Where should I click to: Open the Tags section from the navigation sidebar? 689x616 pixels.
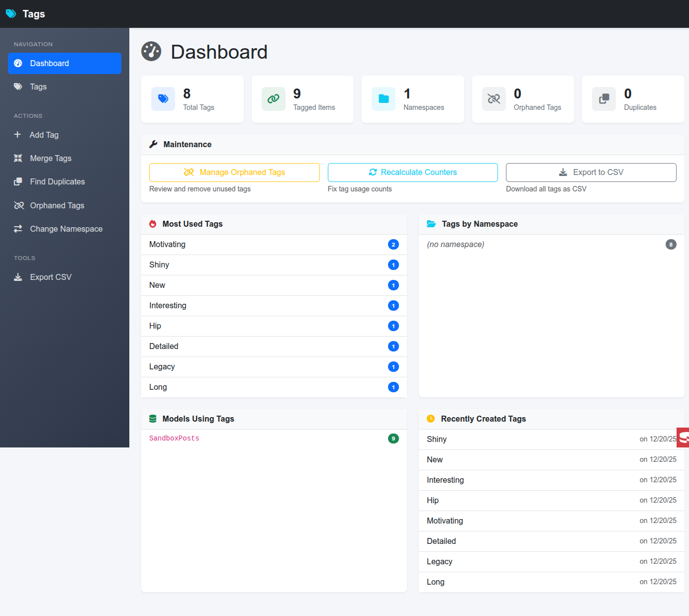[38, 87]
